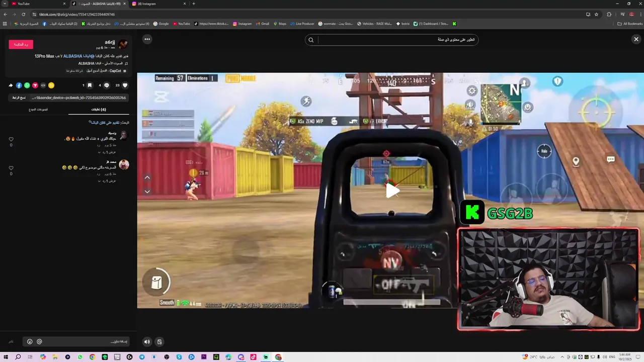Bookmark this page with star icon
644x362 pixels.
coord(596,15)
